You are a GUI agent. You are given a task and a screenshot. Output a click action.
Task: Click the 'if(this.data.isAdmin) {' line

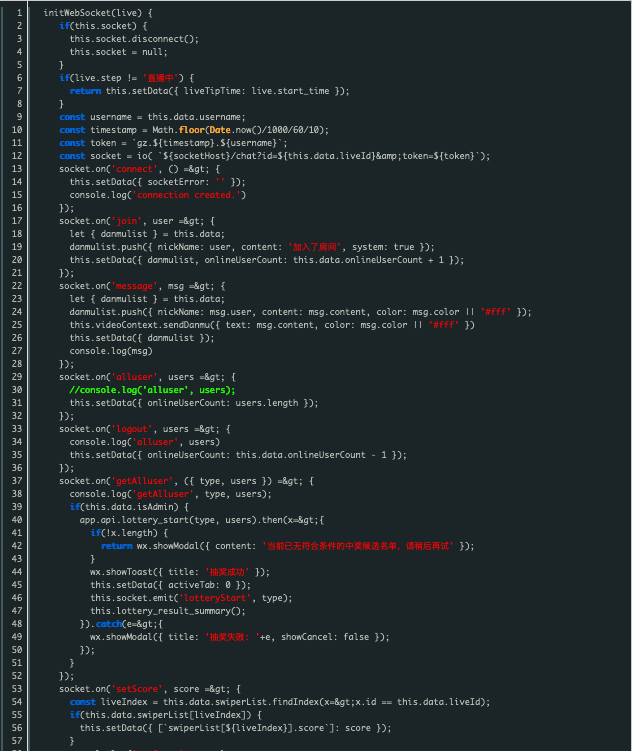coord(129,507)
